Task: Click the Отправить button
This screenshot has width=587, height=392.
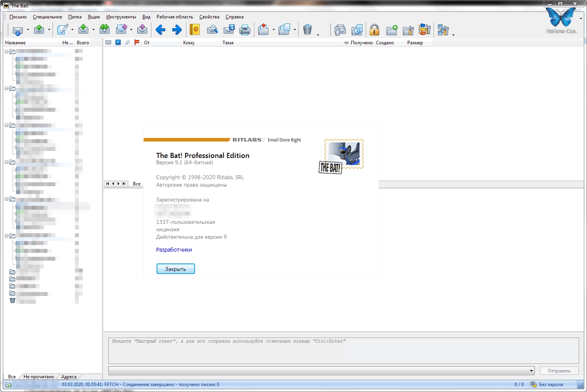Action: coord(559,371)
